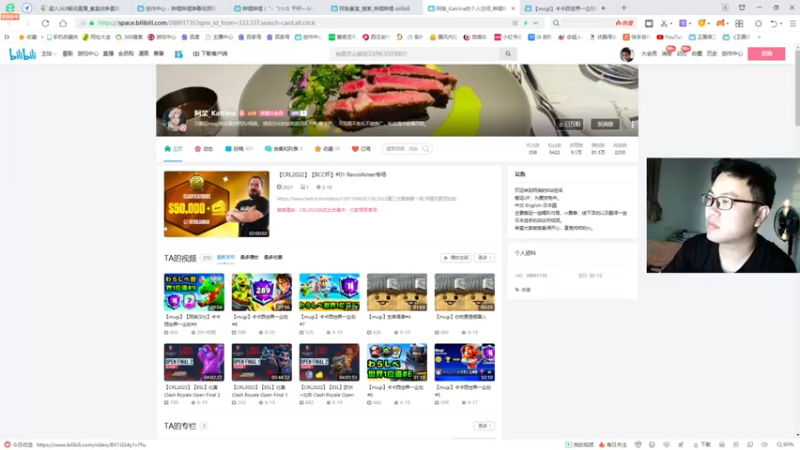This screenshot has width=800, height=450.
Task: Click 每日关注 in the status bar
Action: (x=613, y=445)
